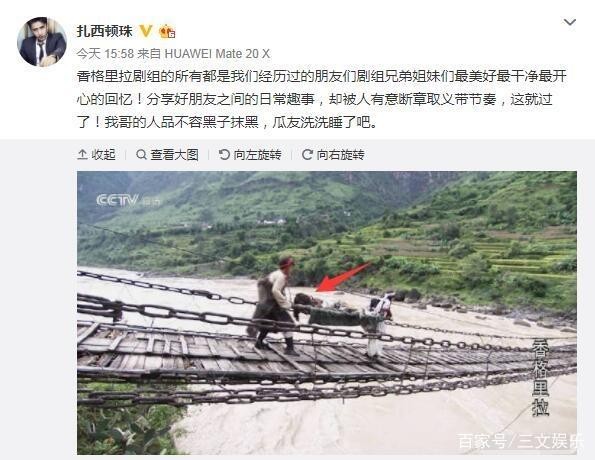The height and width of the screenshot is (460, 595).
Task: Collapse the image with the 收起 label
Action: pos(103,154)
